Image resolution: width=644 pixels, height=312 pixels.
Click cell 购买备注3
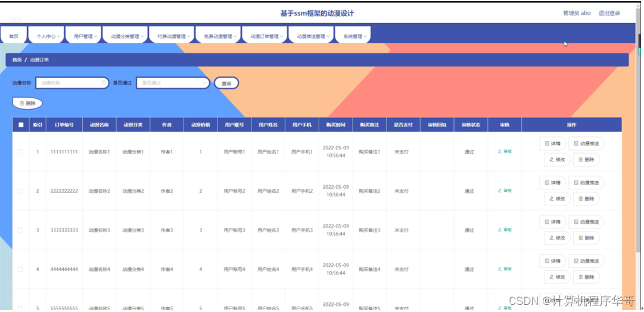point(369,230)
